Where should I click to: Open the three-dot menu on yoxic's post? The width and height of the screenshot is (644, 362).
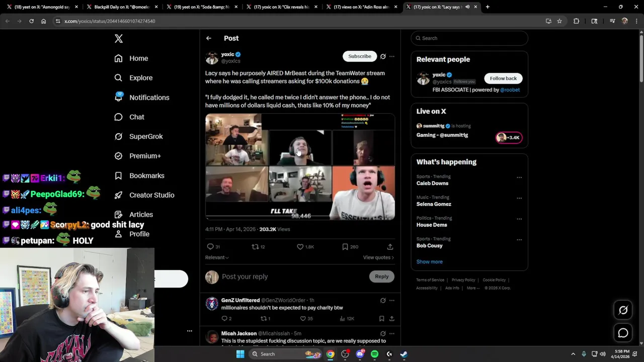click(x=392, y=56)
